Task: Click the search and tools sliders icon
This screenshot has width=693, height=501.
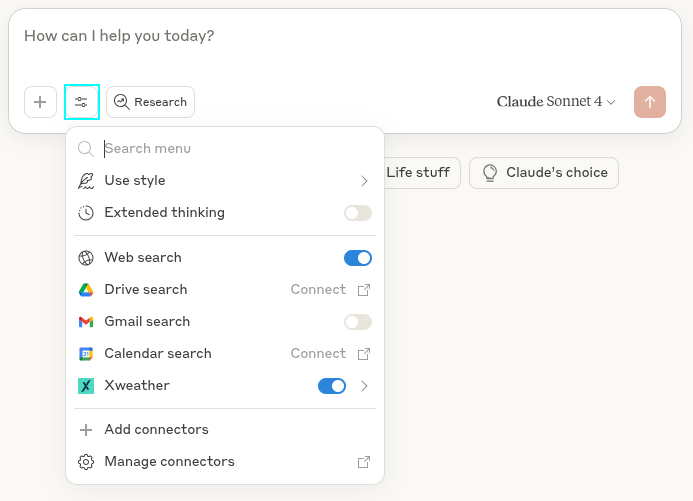Action: coord(81,102)
